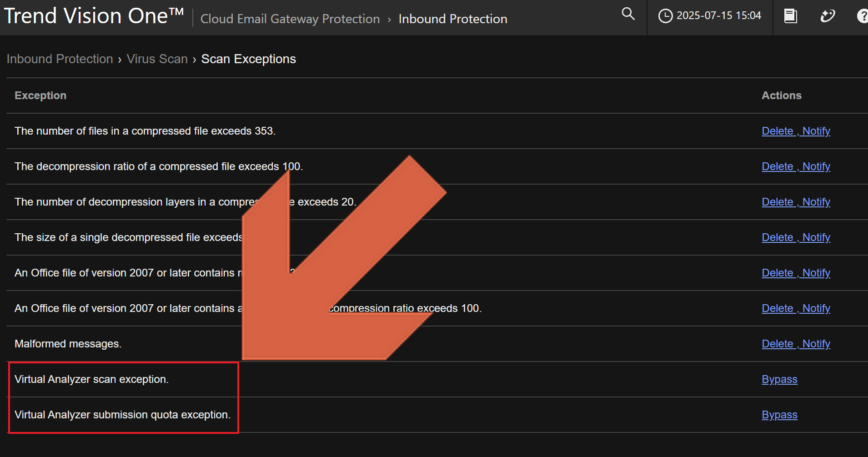Click Delete, Notify for Malformed messages

(x=796, y=344)
